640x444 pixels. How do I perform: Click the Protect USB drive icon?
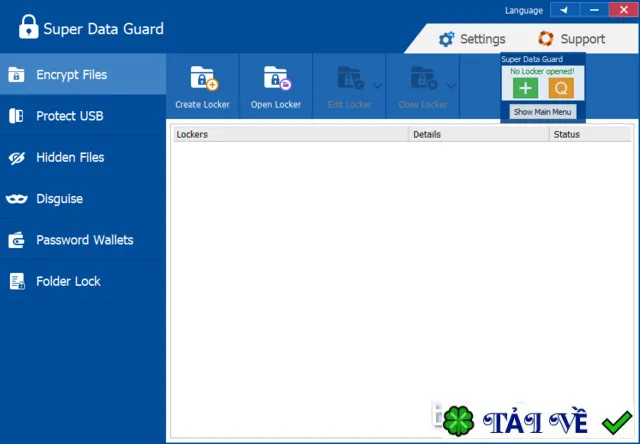16,116
